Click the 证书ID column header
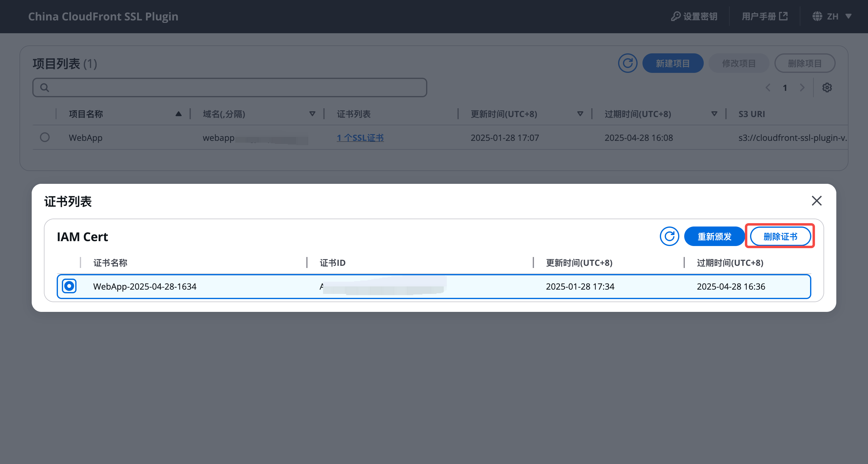The height and width of the screenshot is (464, 868). pos(333,263)
